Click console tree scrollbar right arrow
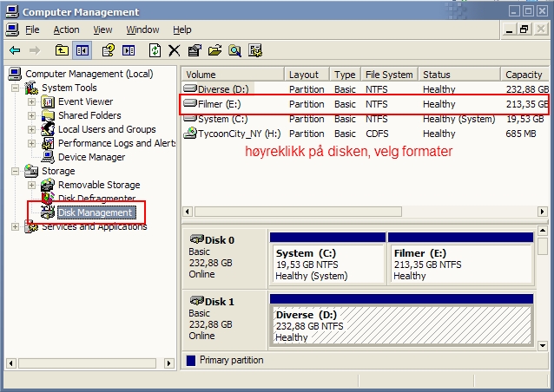The width and height of the screenshot is (554, 392). click(168, 363)
